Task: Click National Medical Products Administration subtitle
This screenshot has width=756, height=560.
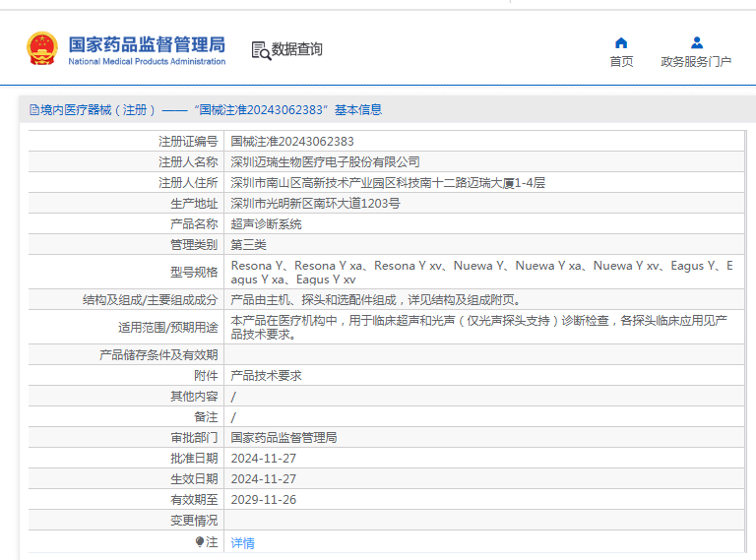Action: (x=147, y=61)
